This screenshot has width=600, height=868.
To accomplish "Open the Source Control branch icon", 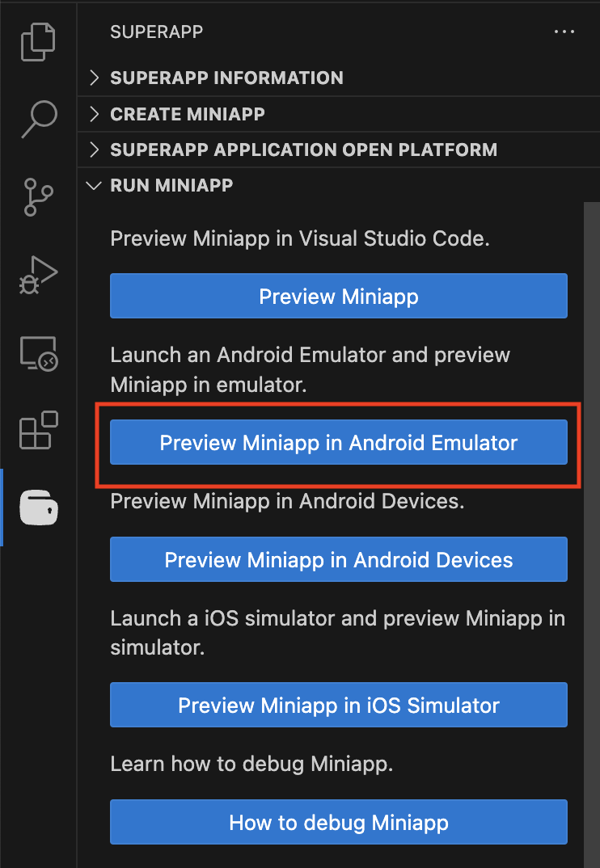I will pyautogui.click(x=38, y=197).
